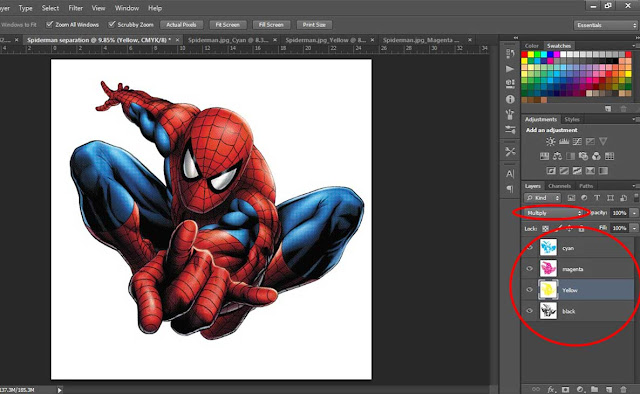The height and width of the screenshot is (394, 640).
Task: Delete layer with Layers trash icon
Action: tap(623, 390)
